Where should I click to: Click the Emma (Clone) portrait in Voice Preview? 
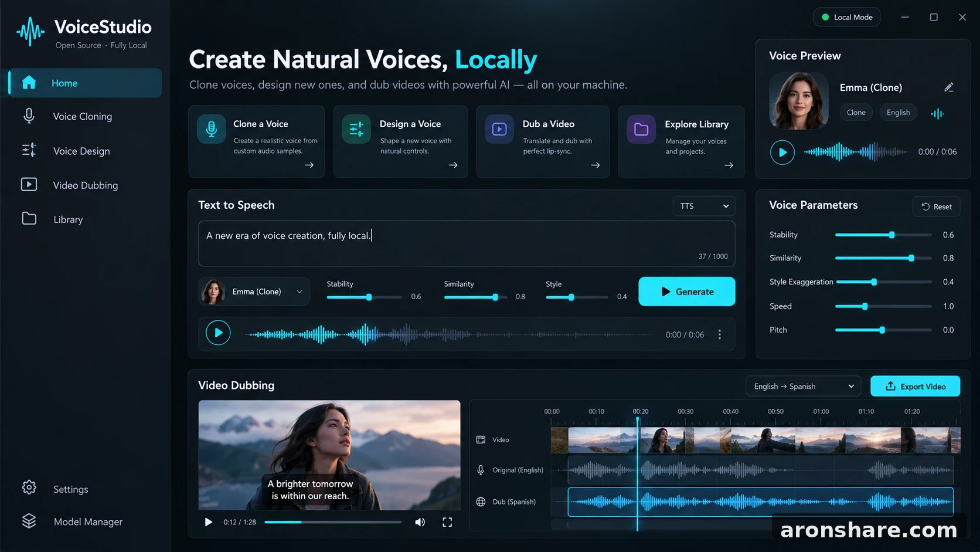pos(799,101)
